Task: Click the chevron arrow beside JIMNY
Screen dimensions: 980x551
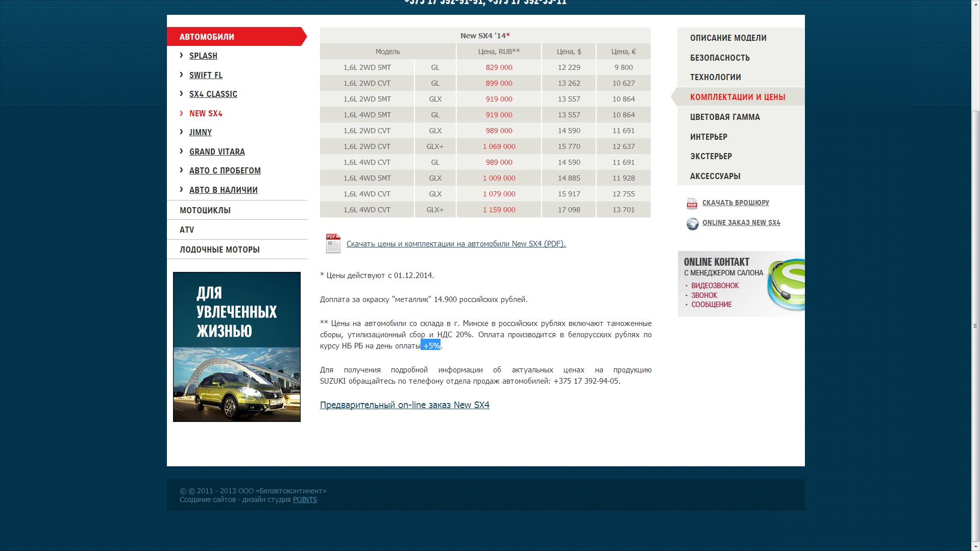Action: 181,132
